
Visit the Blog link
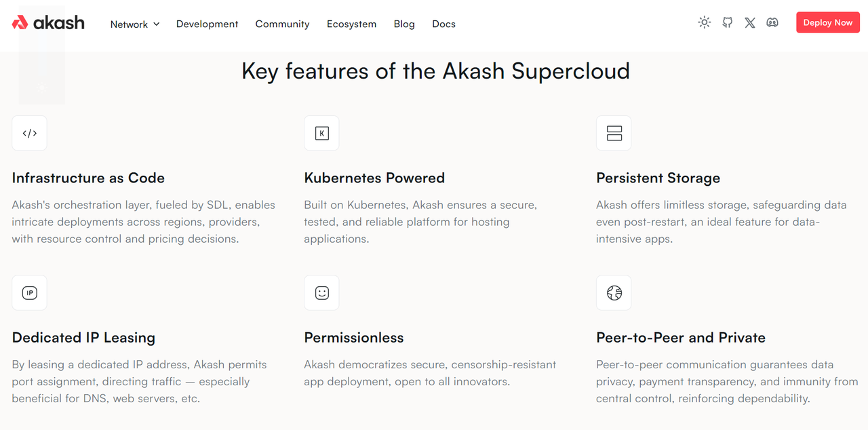pos(404,24)
